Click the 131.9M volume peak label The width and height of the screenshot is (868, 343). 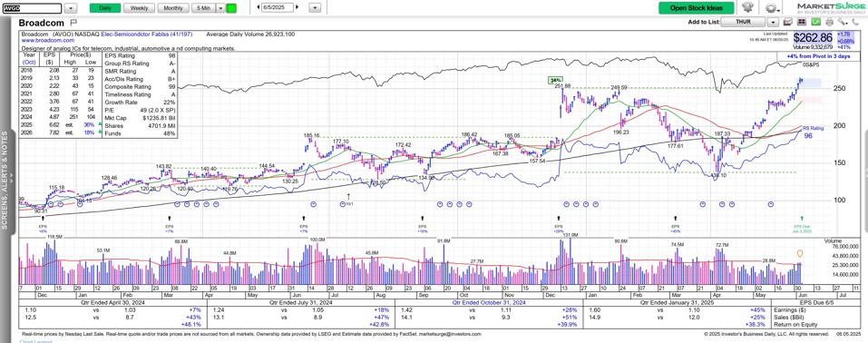[571, 236]
